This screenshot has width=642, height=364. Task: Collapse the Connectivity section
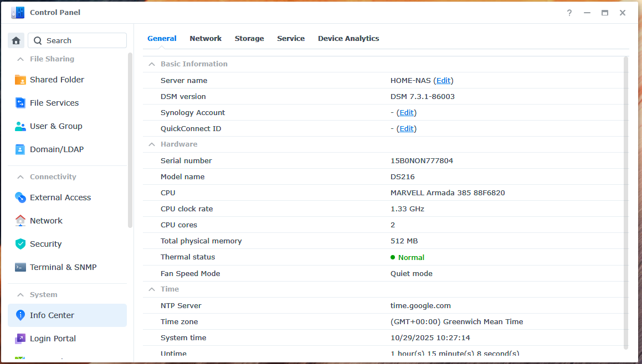coord(20,177)
